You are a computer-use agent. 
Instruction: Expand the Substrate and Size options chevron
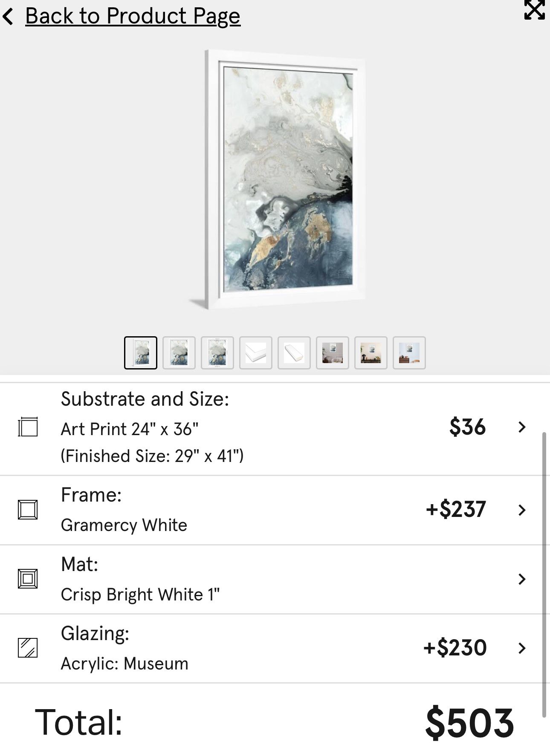[x=522, y=427]
